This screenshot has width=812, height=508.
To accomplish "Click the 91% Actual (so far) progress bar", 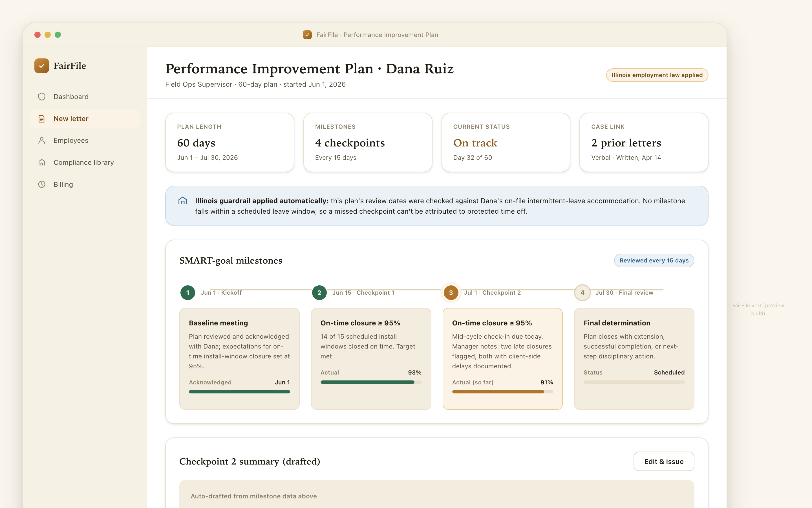I will point(502,392).
